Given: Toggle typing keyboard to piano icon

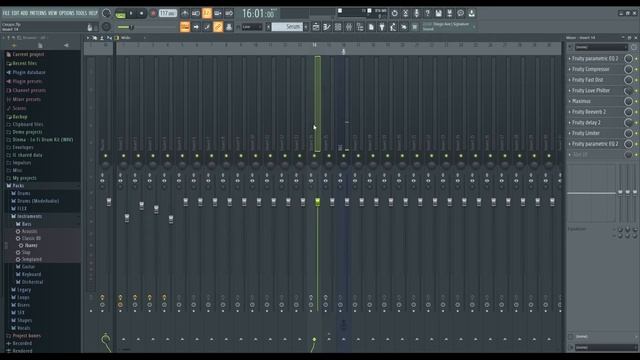Looking at the screenshot, I should [x=185, y=27].
